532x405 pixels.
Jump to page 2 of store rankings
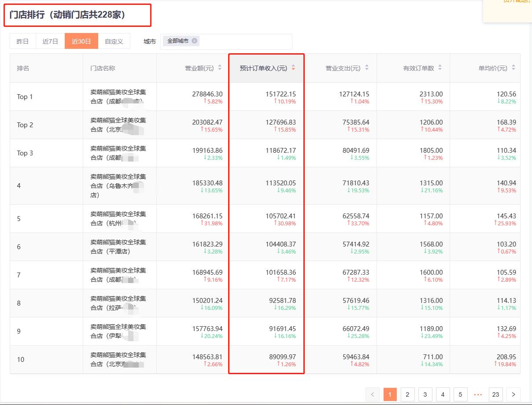click(x=407, y=394)
